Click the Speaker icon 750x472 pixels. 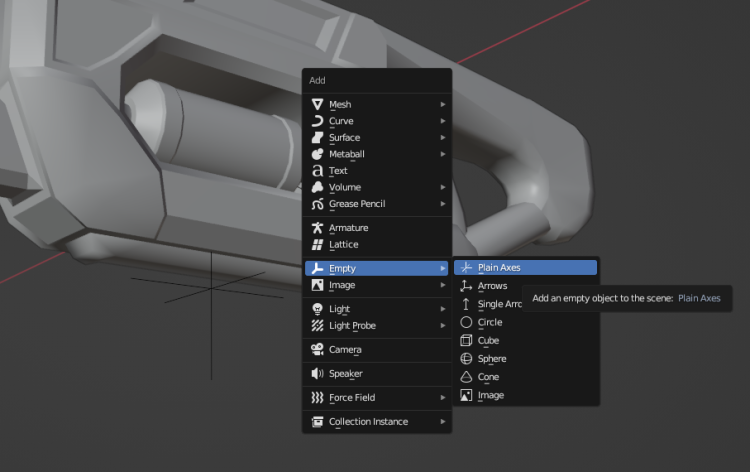tap(317, 374)
